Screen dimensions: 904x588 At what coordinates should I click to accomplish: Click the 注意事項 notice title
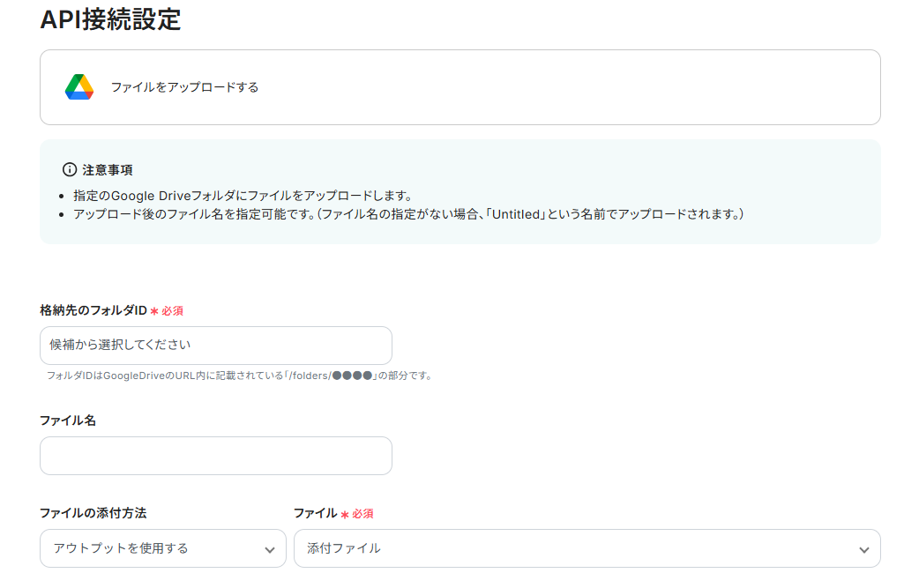point(108,170)
